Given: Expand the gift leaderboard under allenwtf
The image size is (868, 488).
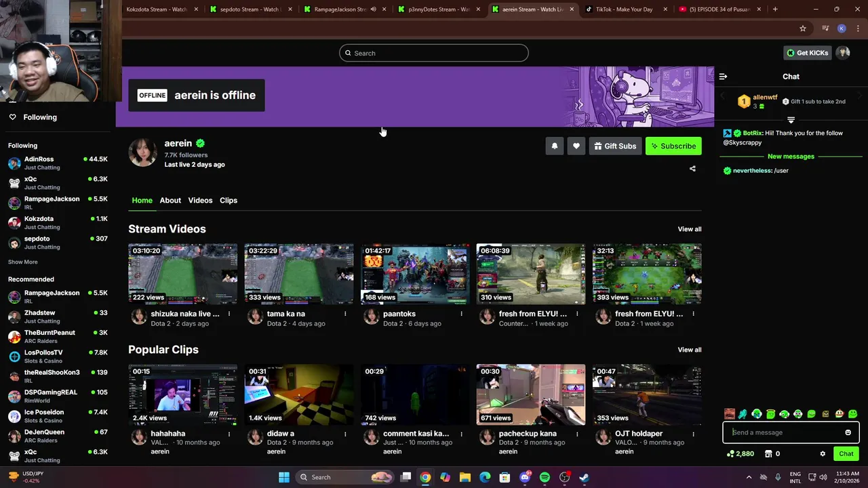Looking at the screenshot, I should 791,120.
